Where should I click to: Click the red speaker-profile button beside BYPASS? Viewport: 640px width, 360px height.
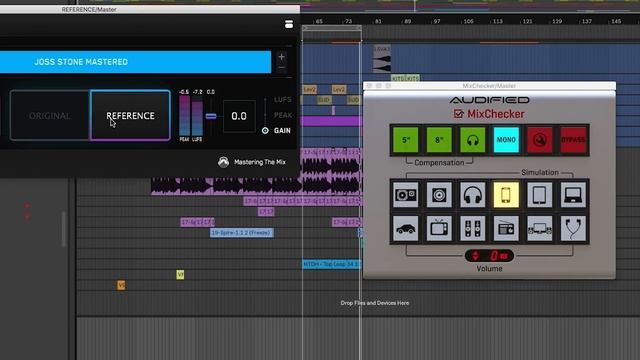coord(540,140)
